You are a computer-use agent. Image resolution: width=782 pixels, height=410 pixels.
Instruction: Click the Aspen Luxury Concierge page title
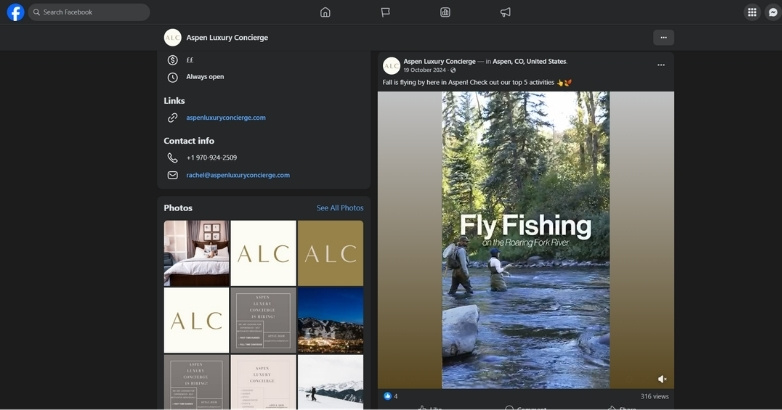click(227, 37)
